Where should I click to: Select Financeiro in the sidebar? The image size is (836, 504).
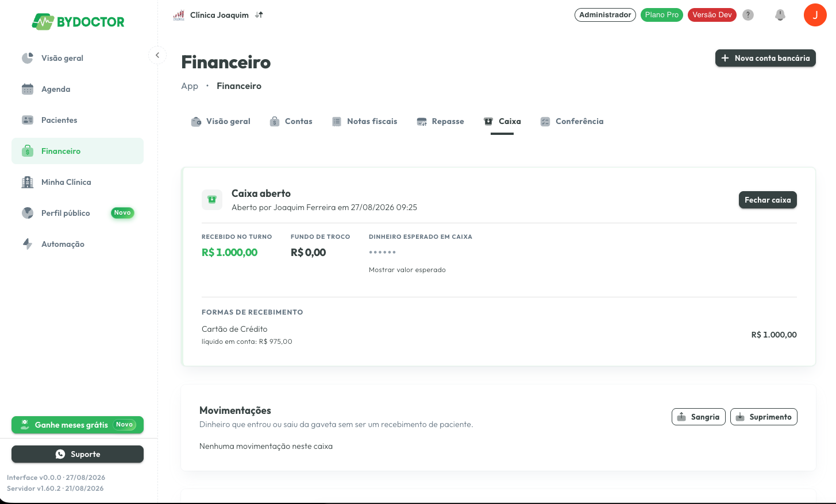[78, 151]
